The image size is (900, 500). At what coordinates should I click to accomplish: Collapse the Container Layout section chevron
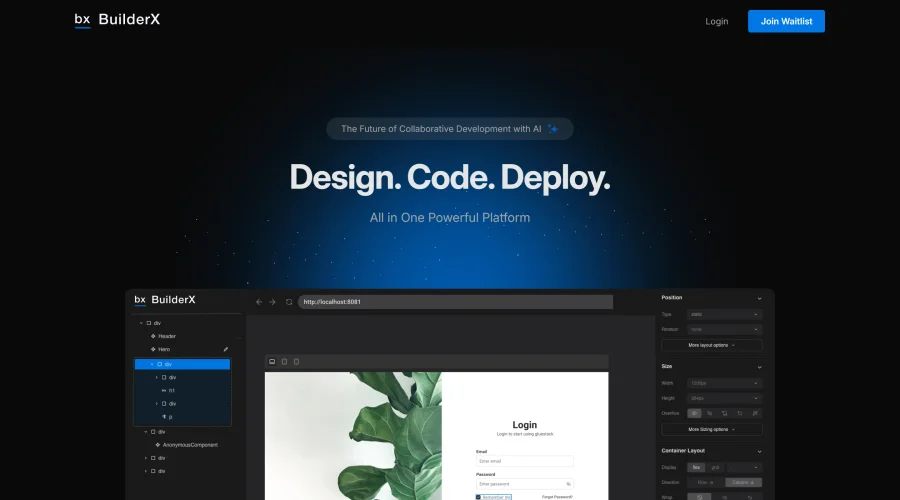click(759, 452)
